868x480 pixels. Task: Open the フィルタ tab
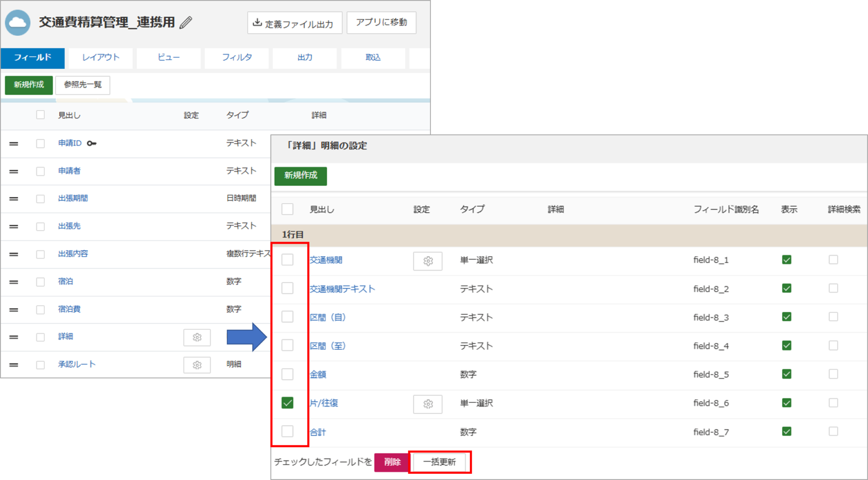[x=237, y=58]
